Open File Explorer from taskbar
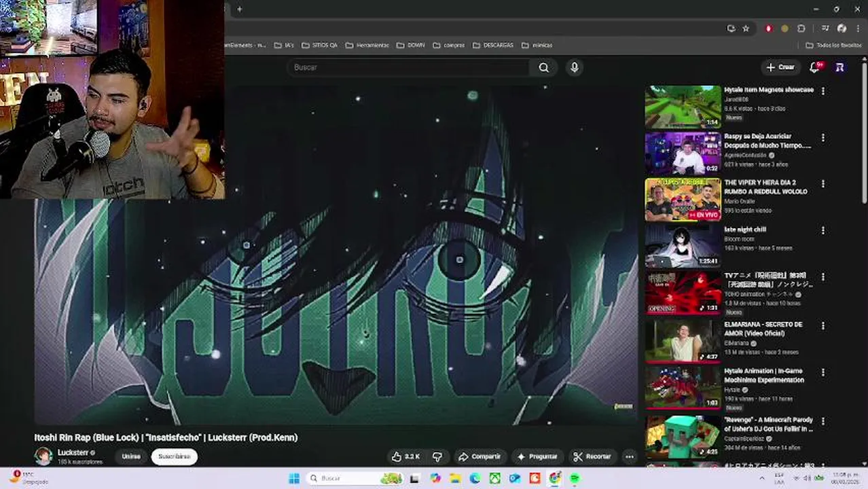This screenshot has height=489, width=868. [455, 478]
